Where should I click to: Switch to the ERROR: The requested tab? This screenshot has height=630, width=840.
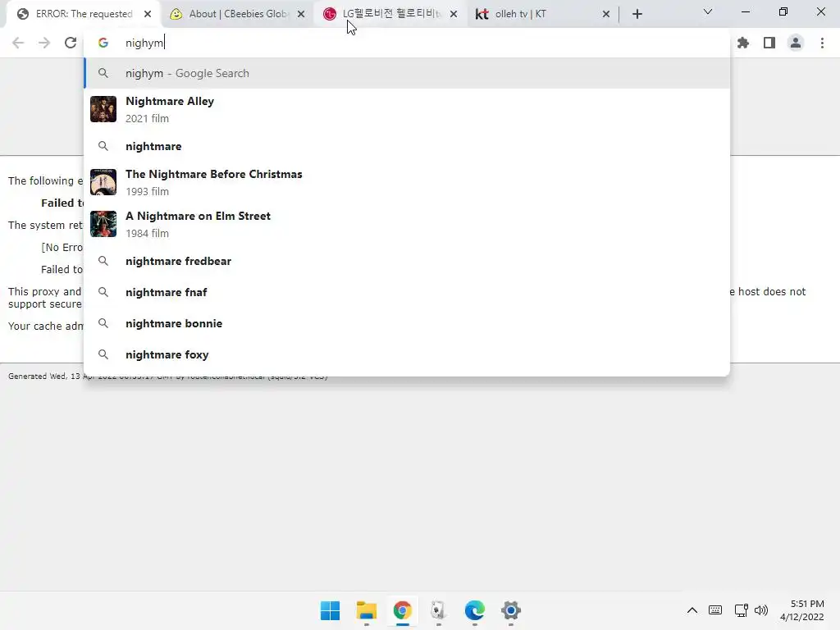click(x=83, y=14)
